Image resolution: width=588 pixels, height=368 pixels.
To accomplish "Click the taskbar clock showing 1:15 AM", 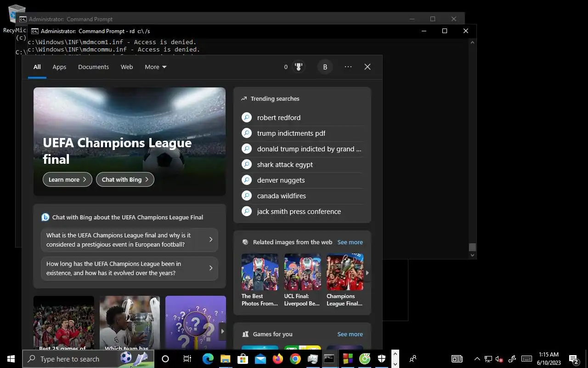I will tap(549, 359).
